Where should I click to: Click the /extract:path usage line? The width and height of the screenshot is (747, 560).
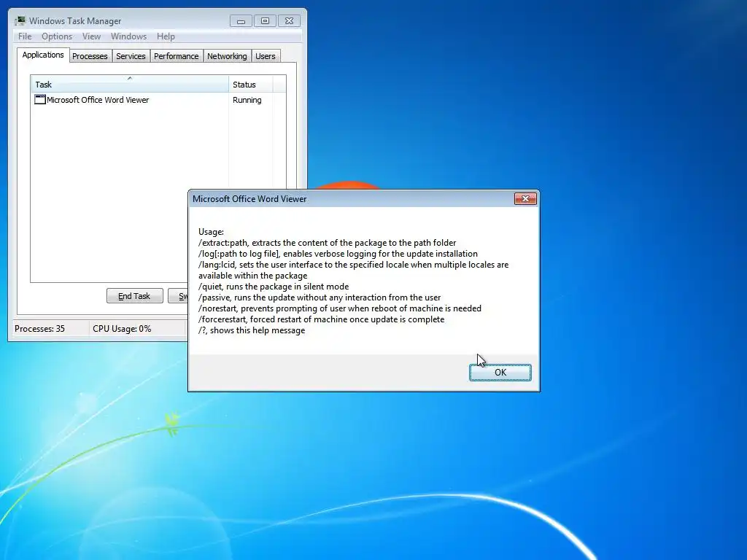328,242
